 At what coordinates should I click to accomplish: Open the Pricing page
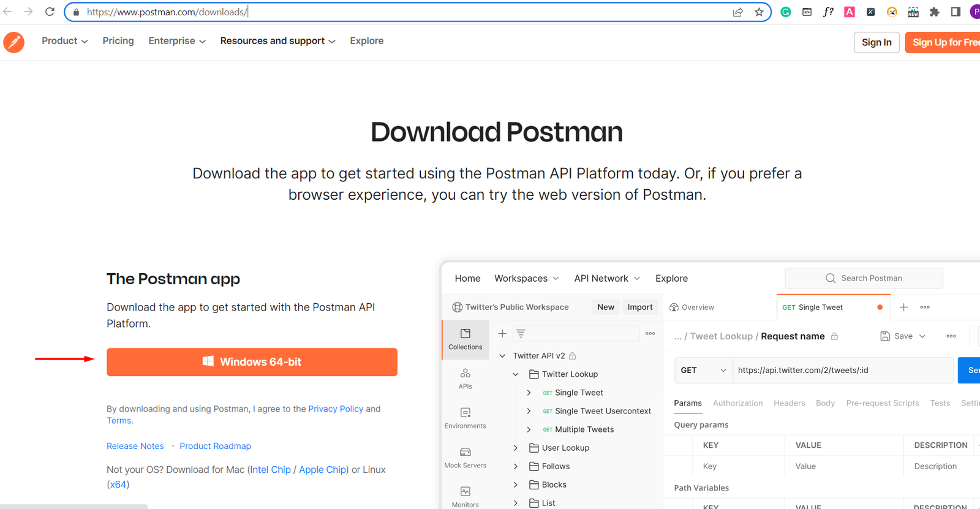(118, 41)
